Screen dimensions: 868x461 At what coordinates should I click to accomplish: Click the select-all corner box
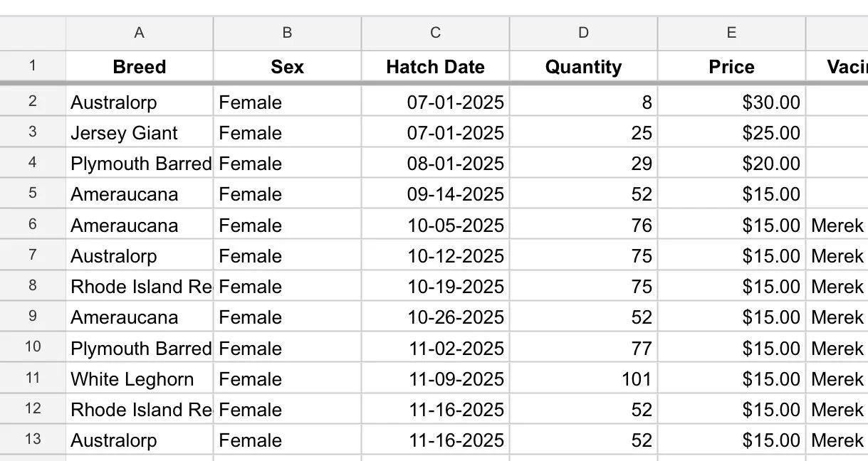[33, 33]
